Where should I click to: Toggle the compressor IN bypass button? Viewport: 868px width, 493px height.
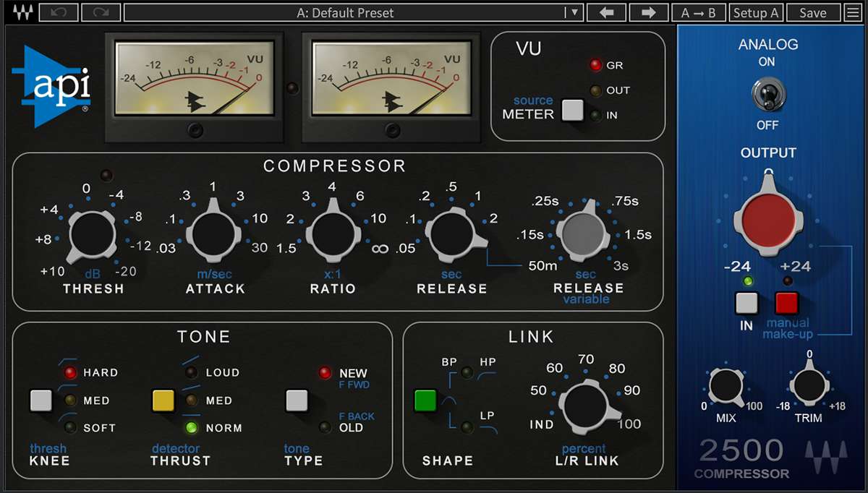[x=746, y=303]
